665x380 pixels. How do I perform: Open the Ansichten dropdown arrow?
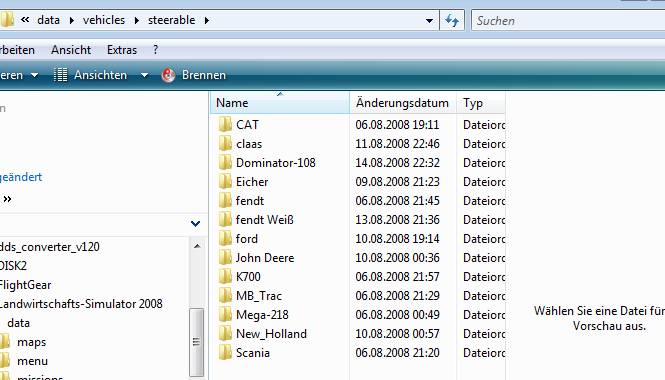coord(144,75)
